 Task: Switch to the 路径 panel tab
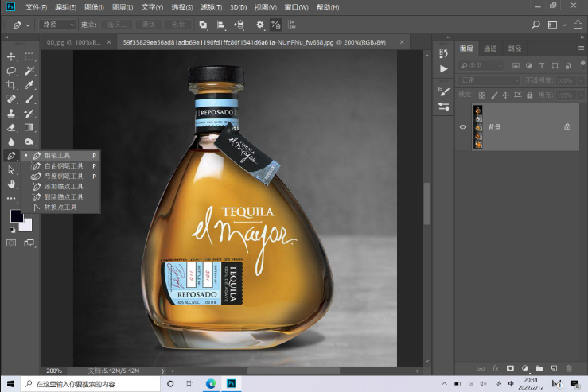coord(515,49)
